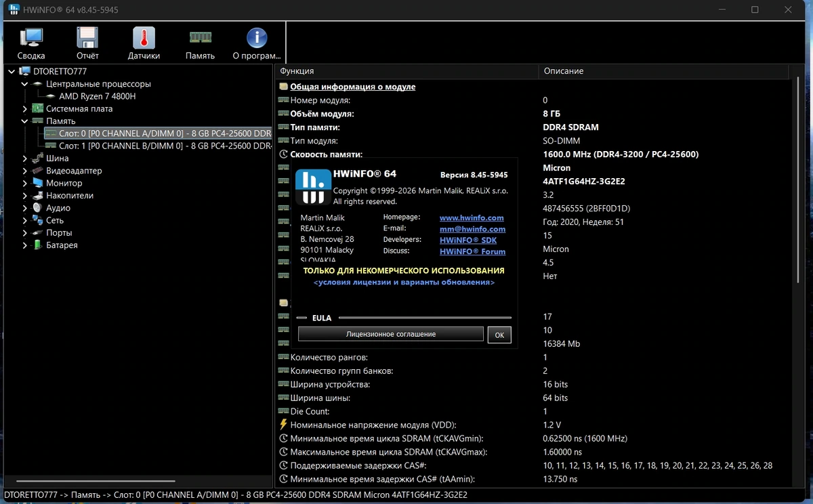Open the www.hwinfo.com homepage link
This screenshot has width=813, height=504.
[472, 218]
